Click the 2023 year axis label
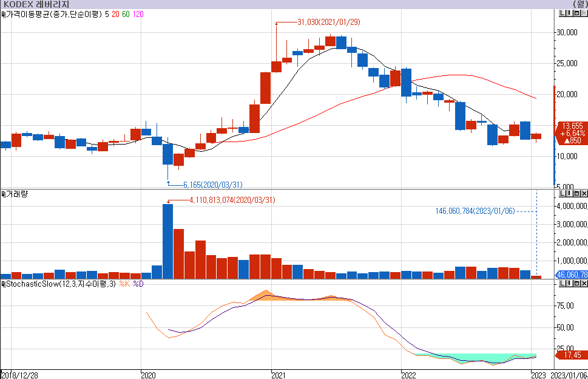 (x=539, y=375)
